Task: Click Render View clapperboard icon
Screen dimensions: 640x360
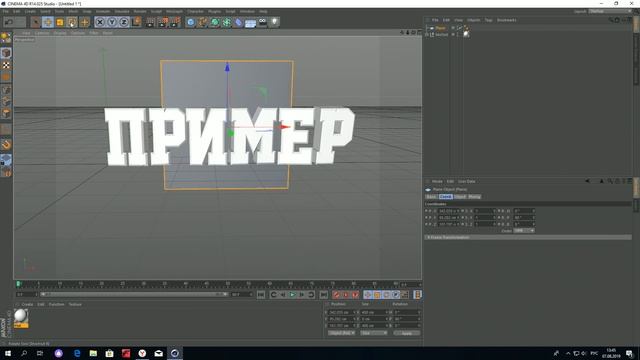Action: pos(151,22)
